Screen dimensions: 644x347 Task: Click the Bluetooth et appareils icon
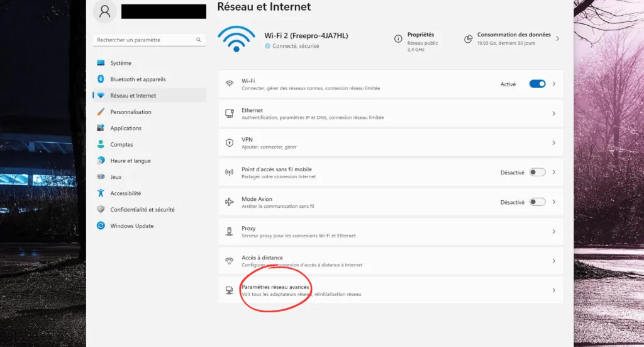(101, 79)
